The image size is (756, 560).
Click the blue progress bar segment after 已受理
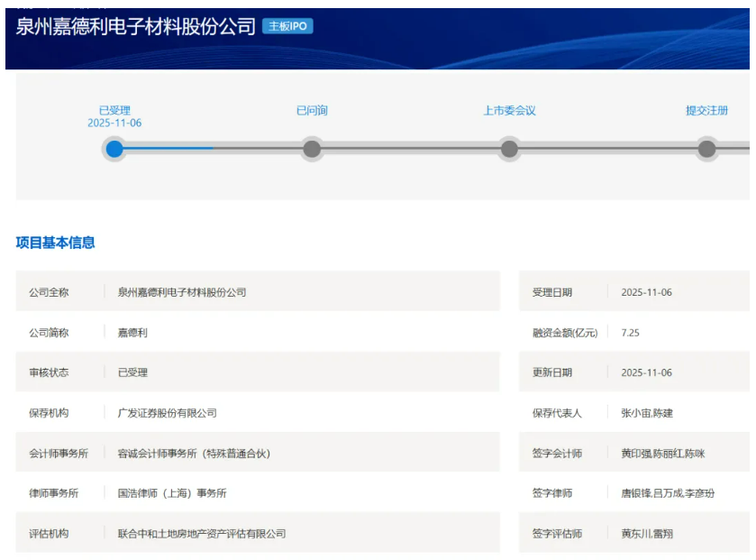[169, 148]
